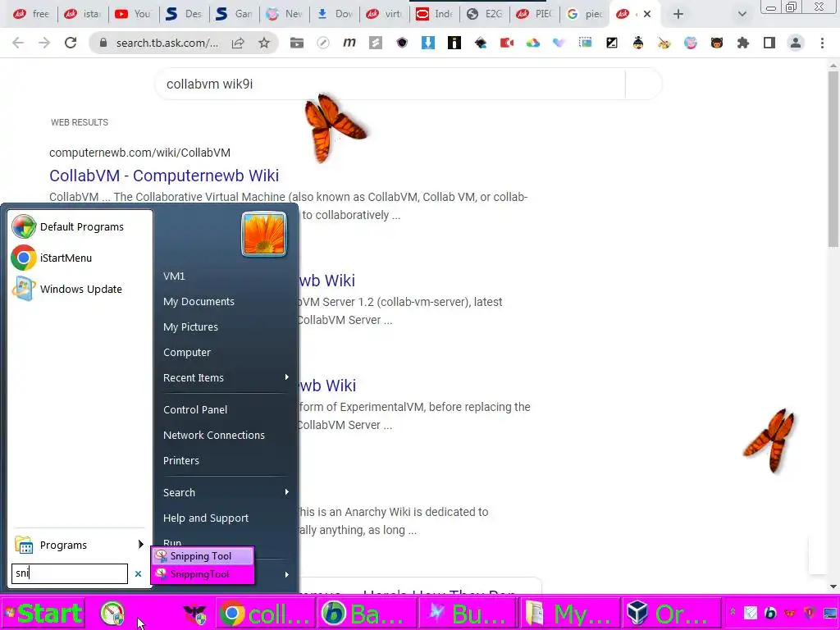Close the active Ask tab

tap(647, 14)
